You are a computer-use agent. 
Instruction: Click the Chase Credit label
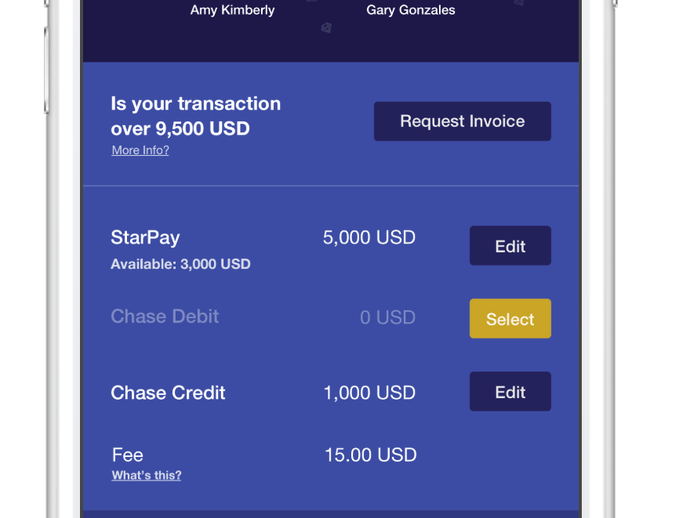[x=167, y=393]
